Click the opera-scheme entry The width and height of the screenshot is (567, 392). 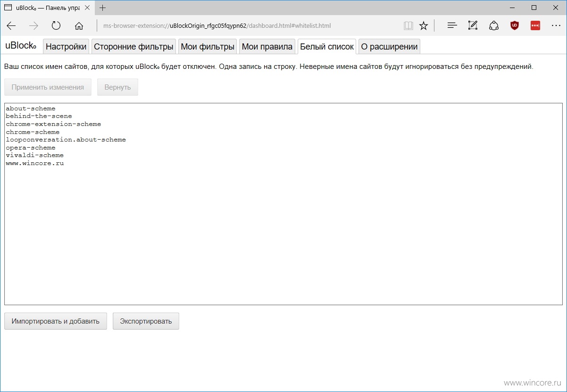point(31,148)
